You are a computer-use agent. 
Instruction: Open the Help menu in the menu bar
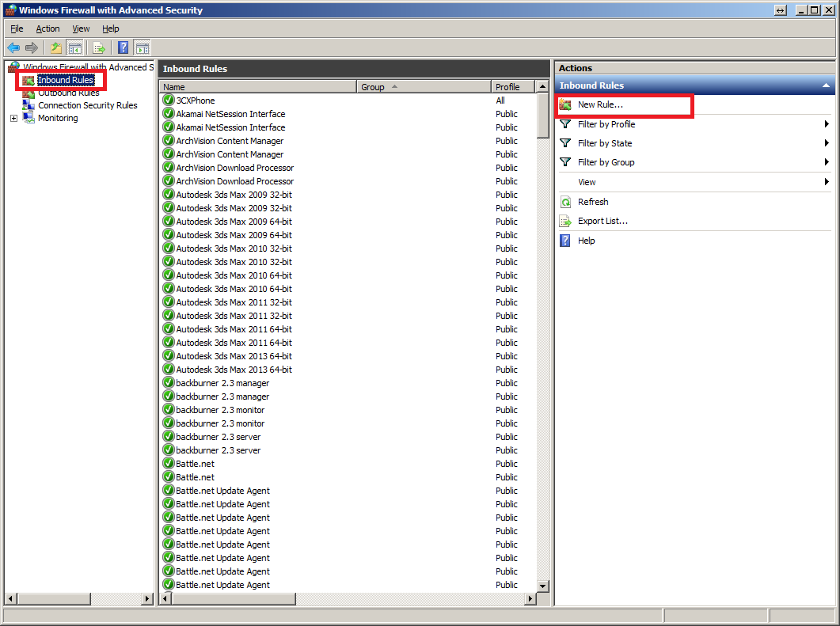tap(110, 28)
